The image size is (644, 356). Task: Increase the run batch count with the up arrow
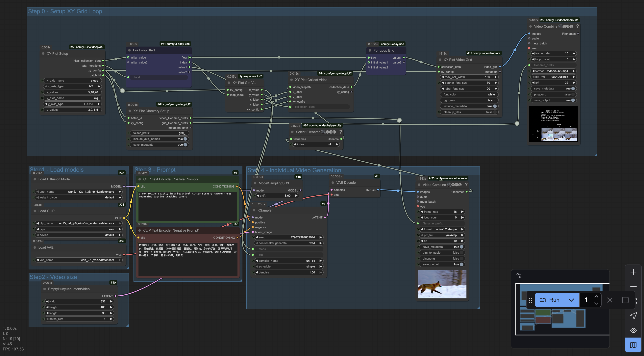[596, 296]
